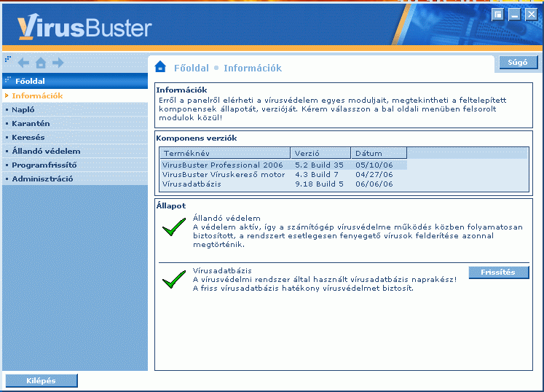Viewport: 544px width, 392px height.
Task: Click the Vírusadatbázis status title
Action: pos(222,270)
